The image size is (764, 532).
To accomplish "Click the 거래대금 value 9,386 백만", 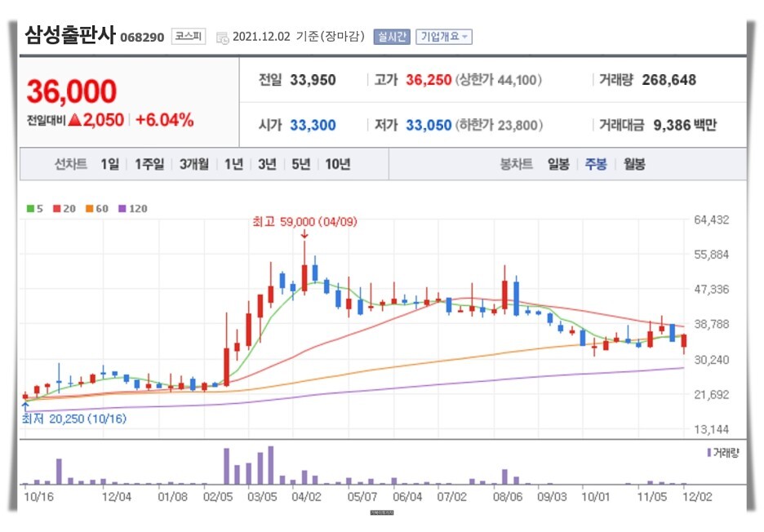I will (x=685, y=125).
